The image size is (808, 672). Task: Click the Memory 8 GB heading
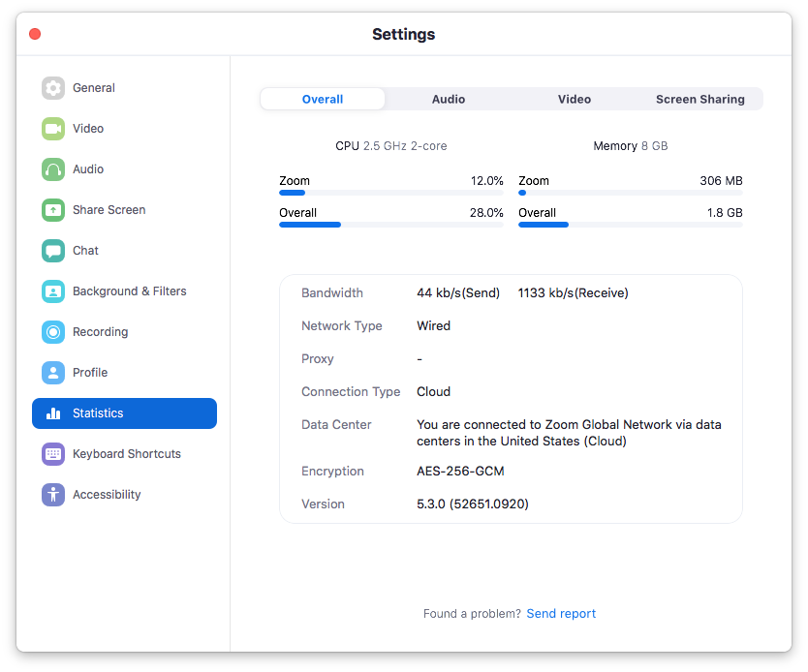pyautogui.click(x=630, y=146)
